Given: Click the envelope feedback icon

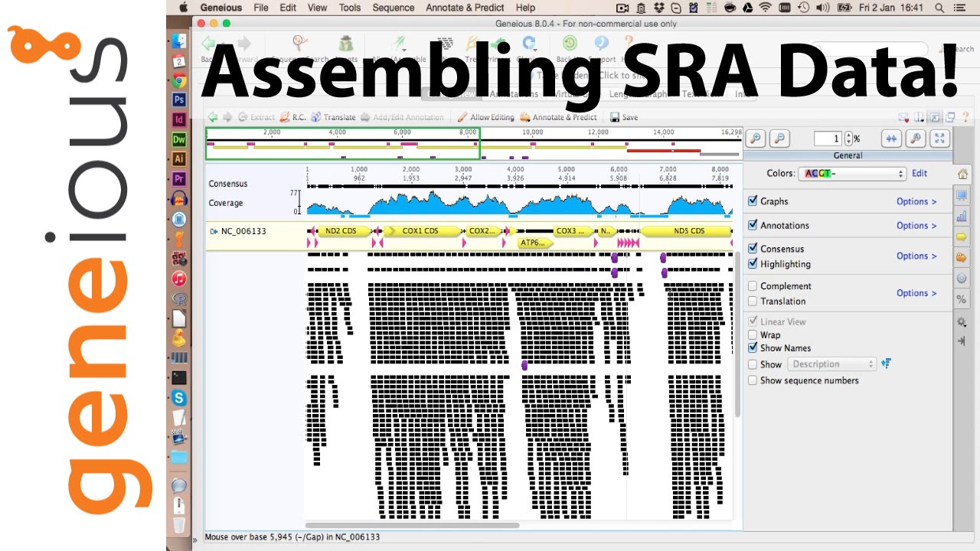Looking at the screenshot, I should 903,117.
